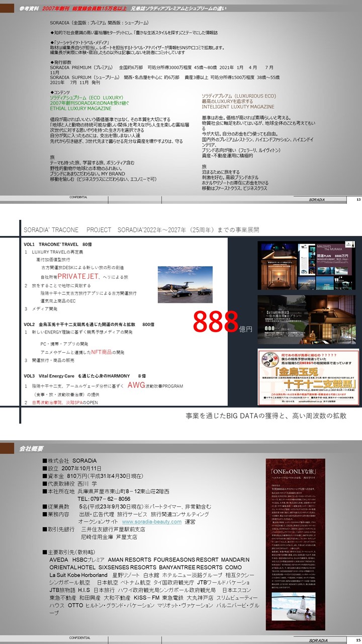This screenshot has height=644, width=362.
Task: Click the AVEDA HSBCプレミア client line
Action: (149, 560)
